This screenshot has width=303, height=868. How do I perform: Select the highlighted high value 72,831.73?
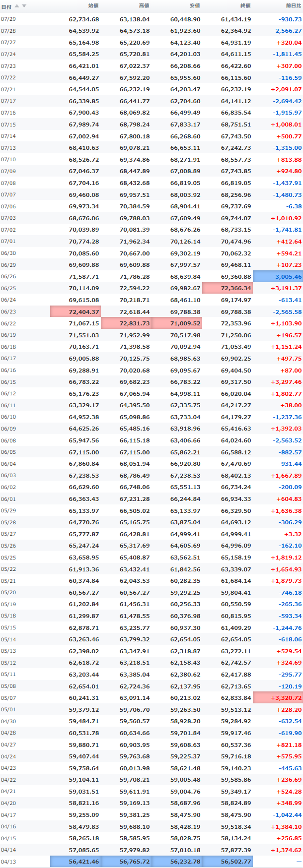[126, 323]
